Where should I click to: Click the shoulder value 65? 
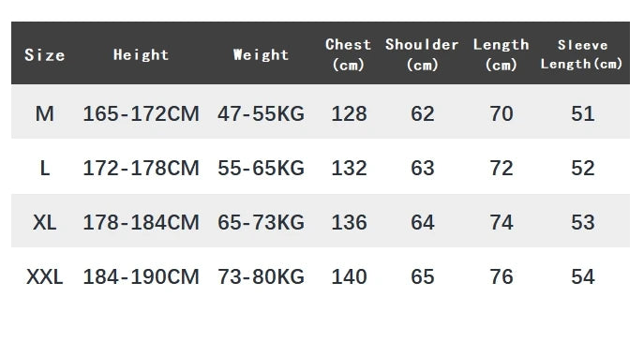tap(422, 276)
